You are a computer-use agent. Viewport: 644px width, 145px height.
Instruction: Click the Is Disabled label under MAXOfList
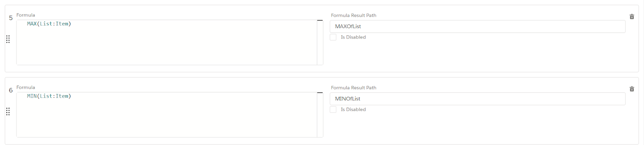point(353,37)
